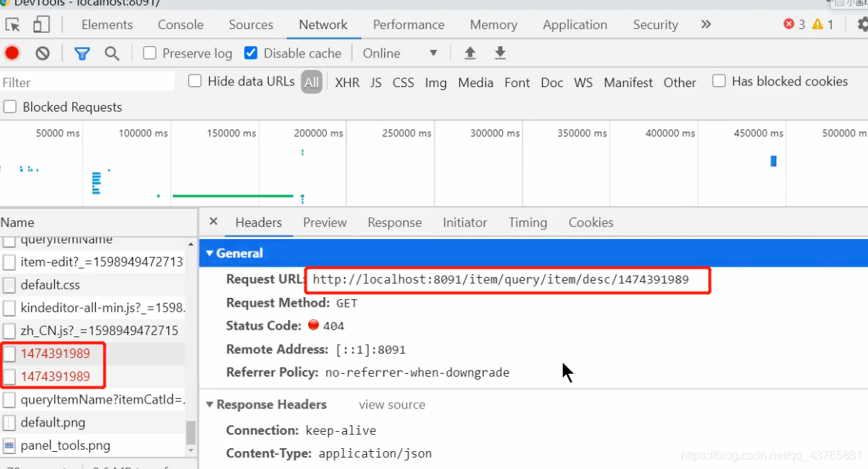Activate the inspect element picker icon
The image size is (868, 469).
(12, 25)
